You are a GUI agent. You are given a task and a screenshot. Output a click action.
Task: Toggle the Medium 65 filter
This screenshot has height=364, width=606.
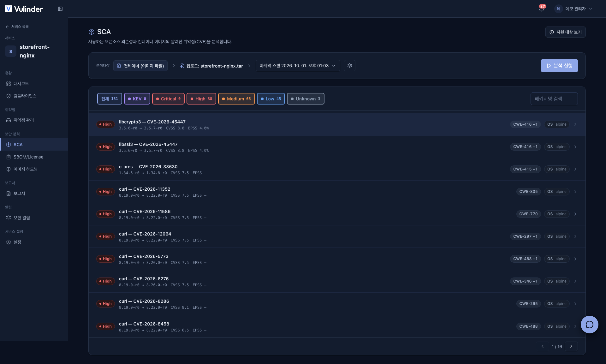(236, 99)
